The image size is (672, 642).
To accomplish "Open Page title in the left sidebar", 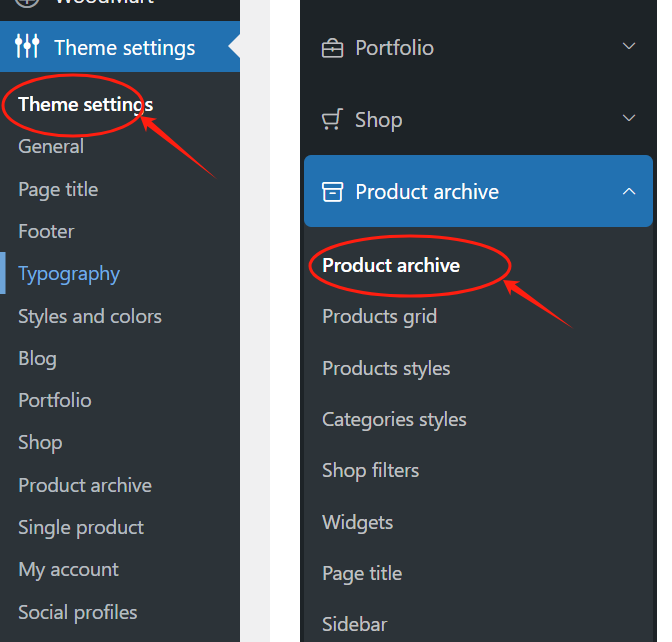I will pyautogui.click(x=58, y=189).
